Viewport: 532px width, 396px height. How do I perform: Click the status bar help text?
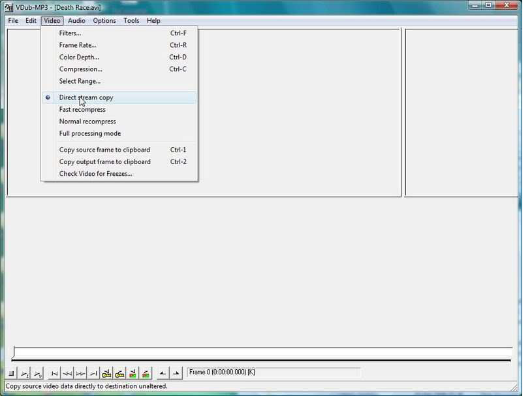tap(87, 386)
